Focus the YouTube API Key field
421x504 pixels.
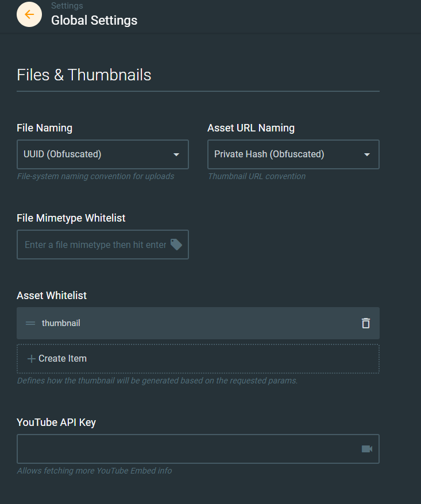pyautogui.click(x=198, y=449)
